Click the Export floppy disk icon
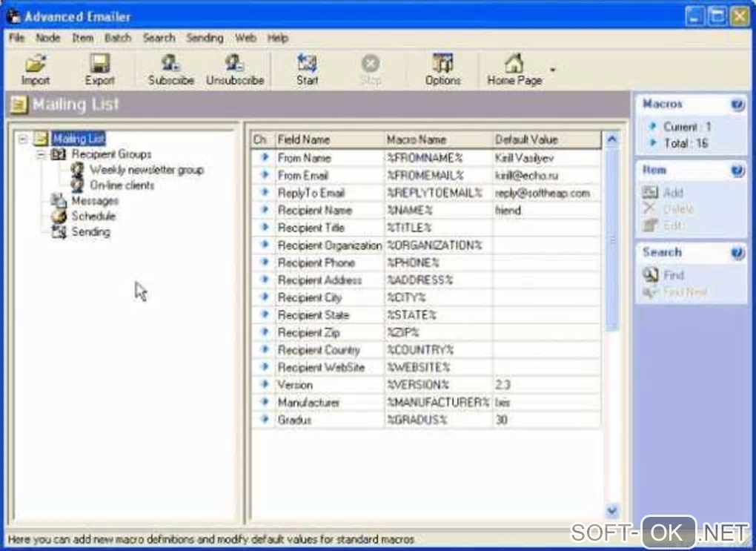This screenshot has height=551, width=756. [100, 63]
